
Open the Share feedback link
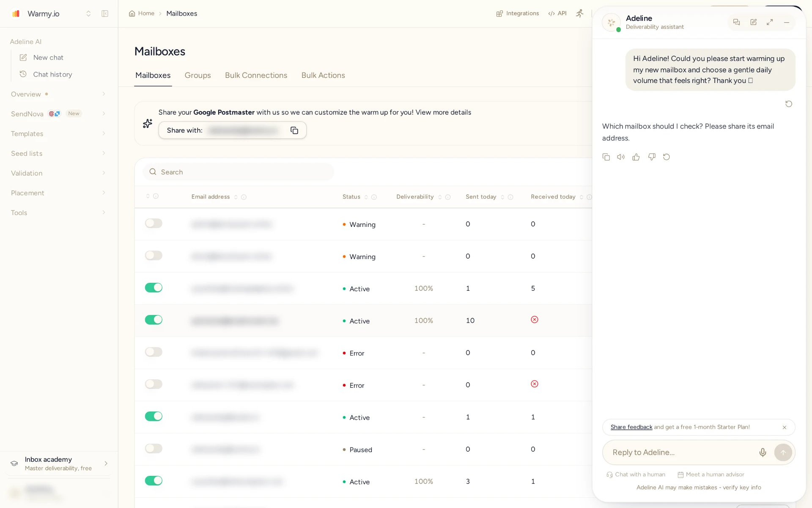pyautogui.click(x=631, y=427)
